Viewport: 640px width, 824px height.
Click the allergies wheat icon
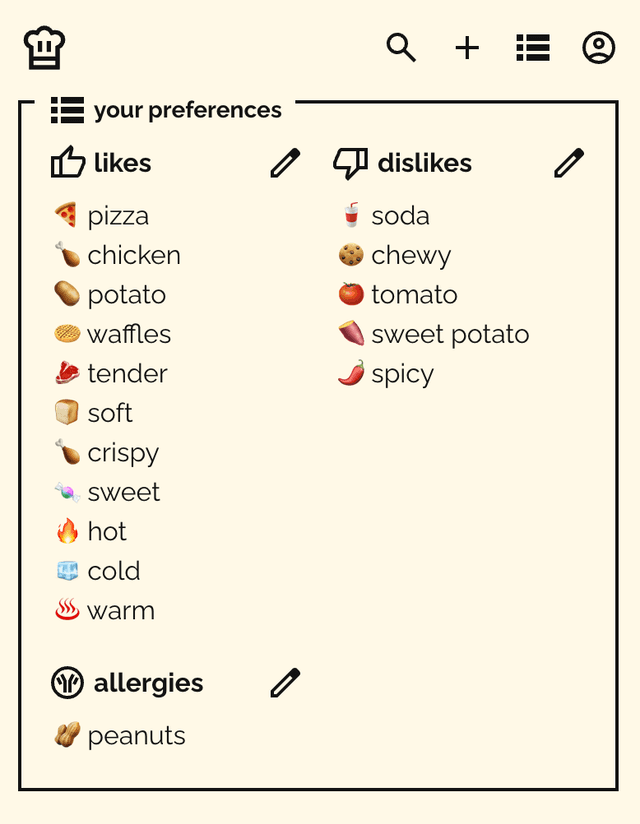tap(67, 683)
